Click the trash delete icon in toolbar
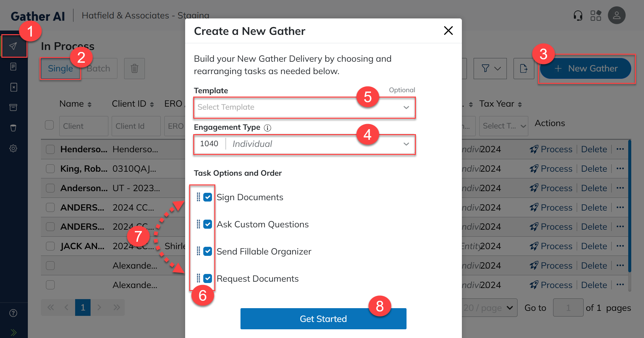 click(x=134, y=68)
